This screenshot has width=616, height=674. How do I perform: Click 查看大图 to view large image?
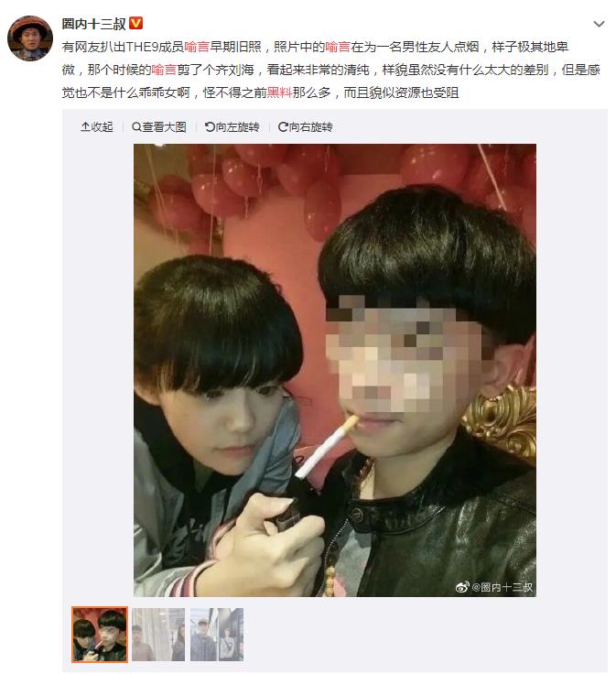pyautogui.click(x=159, y=126)
